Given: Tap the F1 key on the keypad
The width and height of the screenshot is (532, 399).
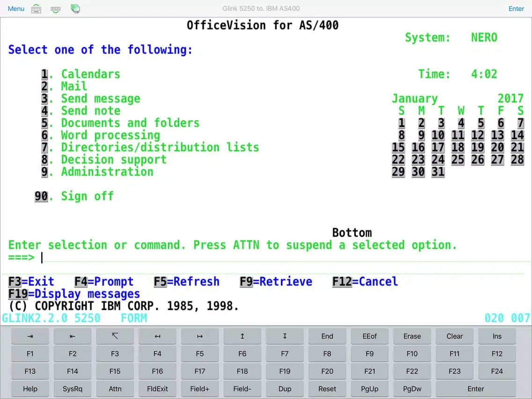Looking at the screenshot, I should click(30, 354).
